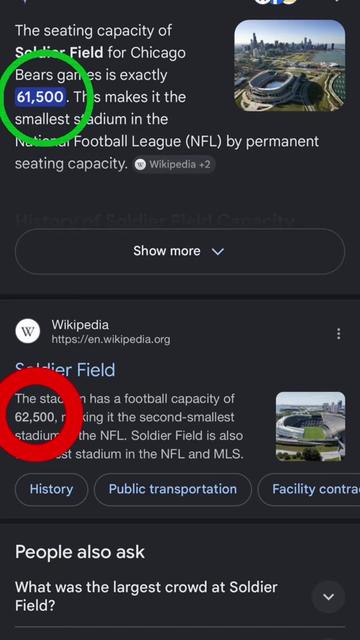The width and height of the screenshot is (360, 640).
Task: Select the Facility contracts chip
Action: coord(309,489)
